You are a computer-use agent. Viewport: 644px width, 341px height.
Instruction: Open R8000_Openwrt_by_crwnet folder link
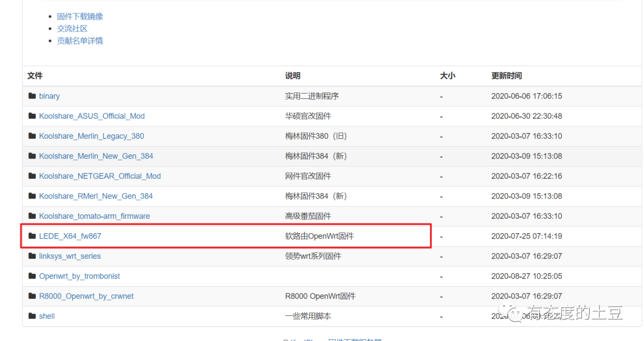(86, 296)
